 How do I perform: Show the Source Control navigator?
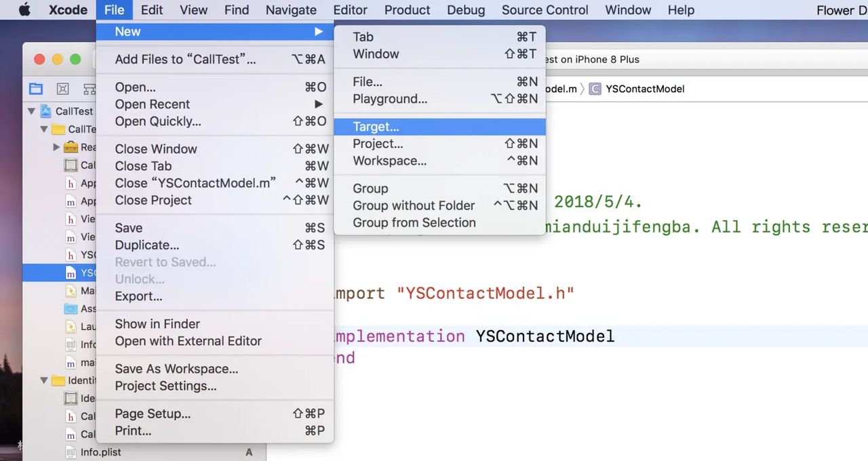[62, 89]
